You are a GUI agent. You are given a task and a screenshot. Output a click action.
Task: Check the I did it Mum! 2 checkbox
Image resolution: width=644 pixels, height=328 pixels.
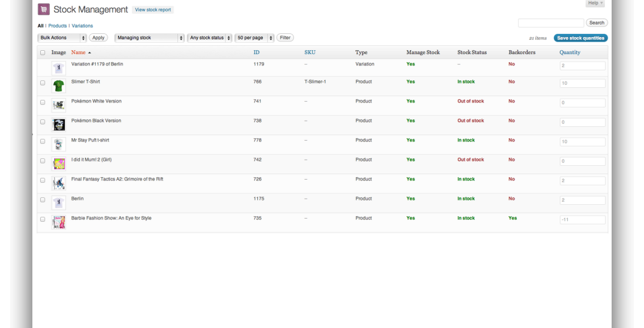click(43, 160)
